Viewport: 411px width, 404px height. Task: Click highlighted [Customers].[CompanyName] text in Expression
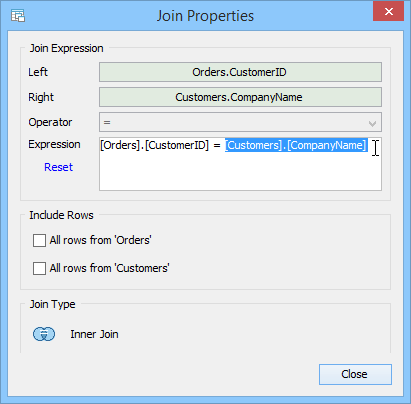(296, 145)
